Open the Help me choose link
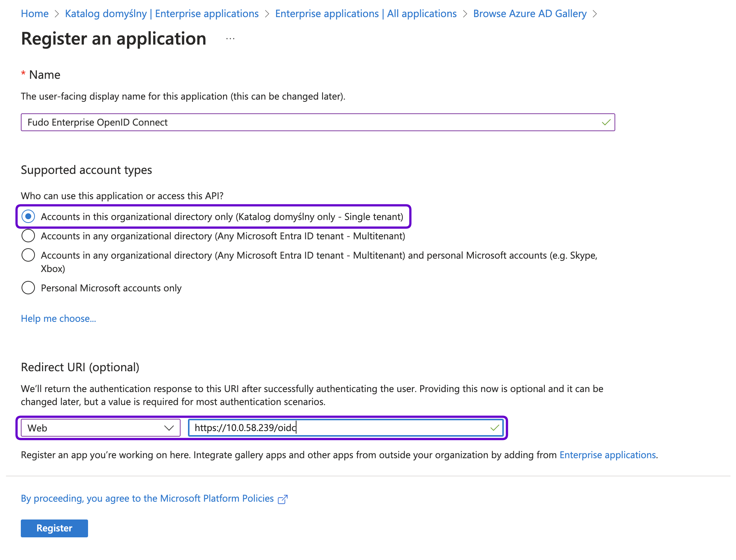 click(58, 318)
